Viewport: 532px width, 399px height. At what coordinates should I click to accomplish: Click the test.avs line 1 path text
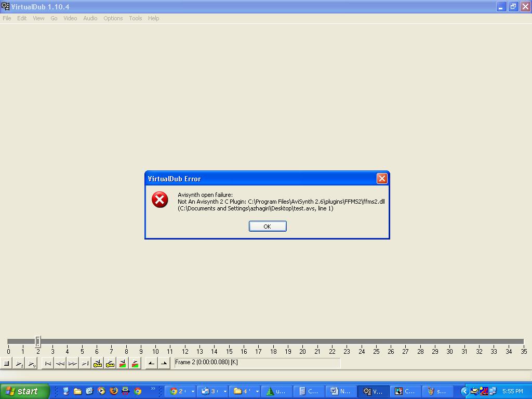(256, 208)
